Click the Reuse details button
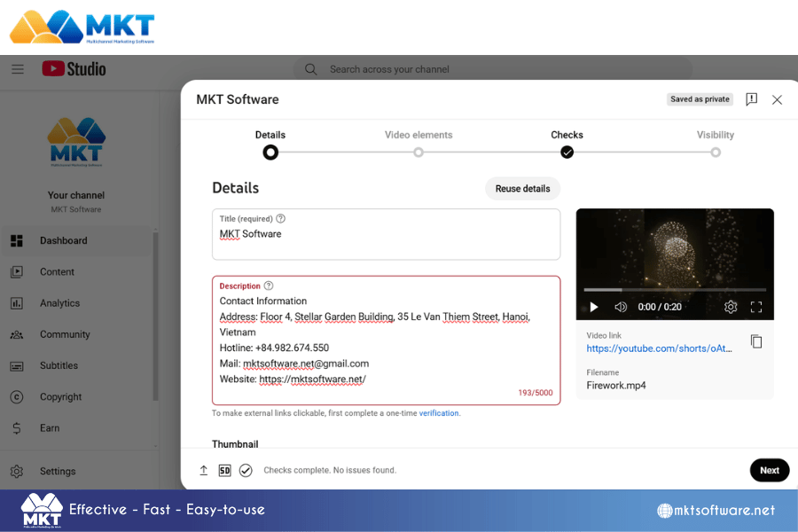The image size is (798, 532). 522,189
